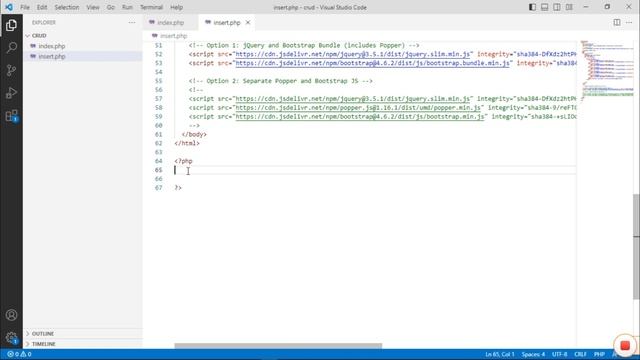Open the Manage gear icon
This screenshot has width=640, height=360.
[11, 338]
